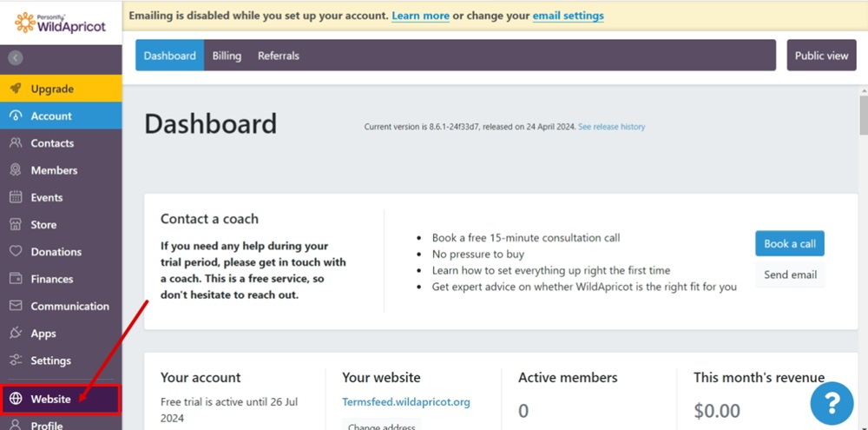Click the scrollbar up arrow
The image size is (868, 430).
click(864, 90)
